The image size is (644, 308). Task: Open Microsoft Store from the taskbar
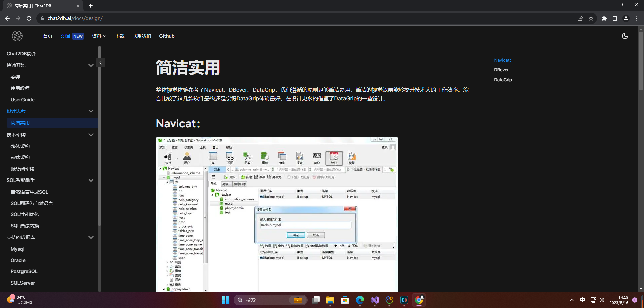click(345, 300)
